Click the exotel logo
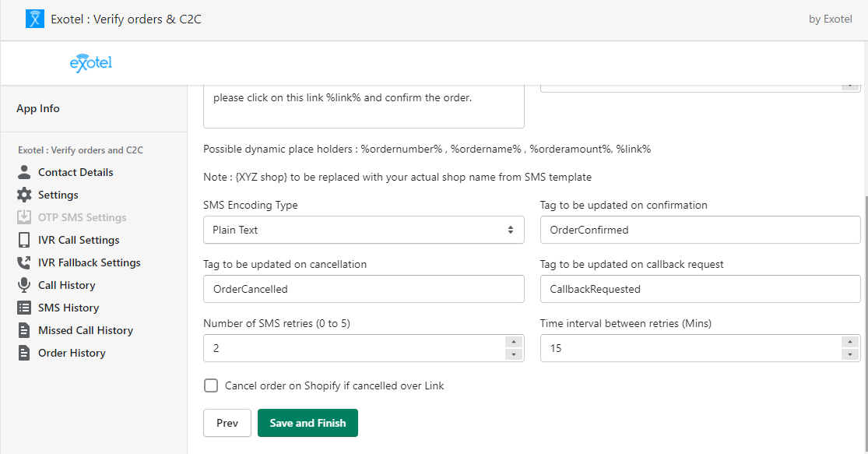Viewport: 868px width, 454px height. [x=91, y=63]
